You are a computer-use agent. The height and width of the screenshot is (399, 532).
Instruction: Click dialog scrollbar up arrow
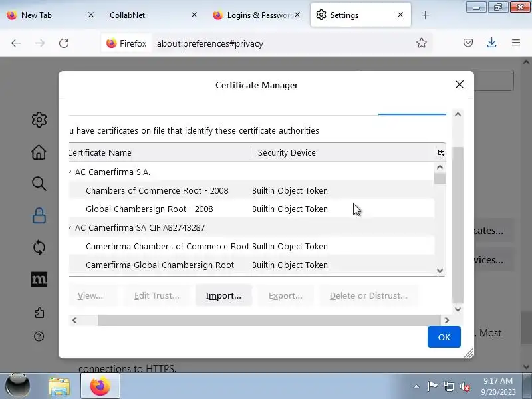[x=458, y=114]
